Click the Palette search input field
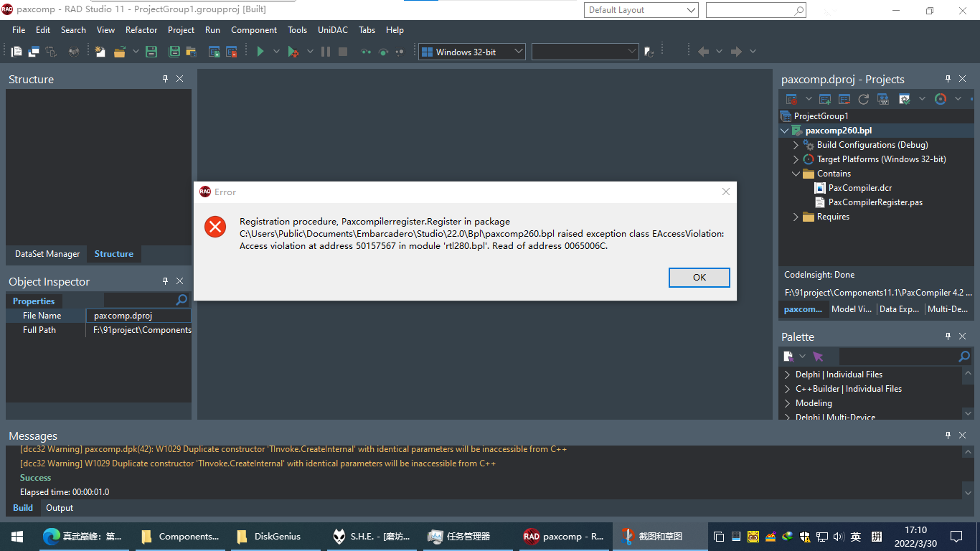980x551 pixels. [x=897, y=357]
